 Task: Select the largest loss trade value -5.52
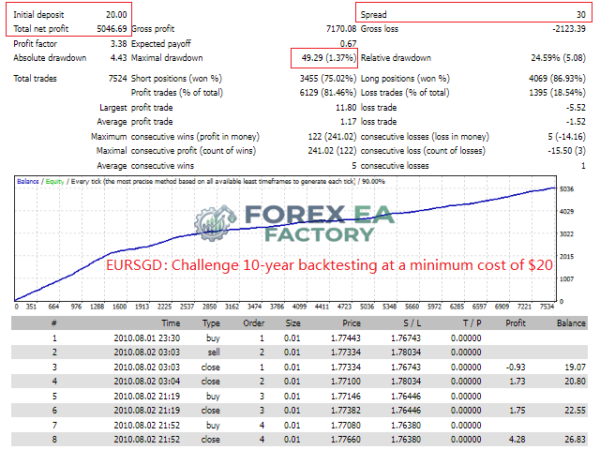(576, 108)
